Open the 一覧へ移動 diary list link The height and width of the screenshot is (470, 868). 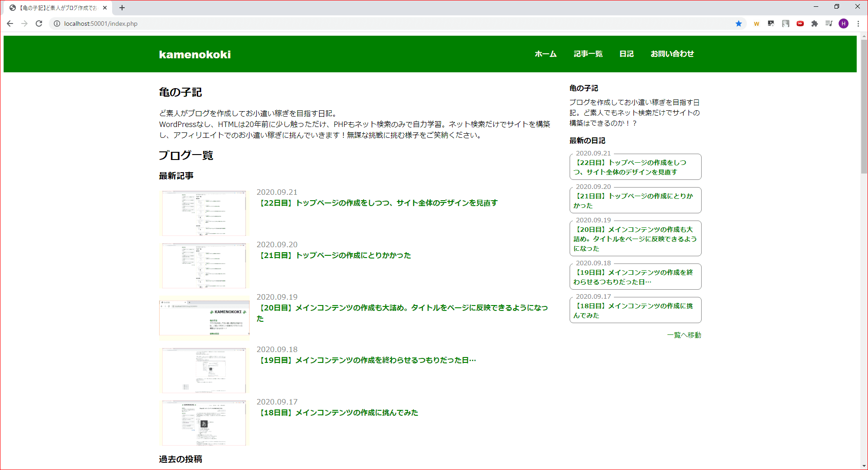(x=684, y=335)
